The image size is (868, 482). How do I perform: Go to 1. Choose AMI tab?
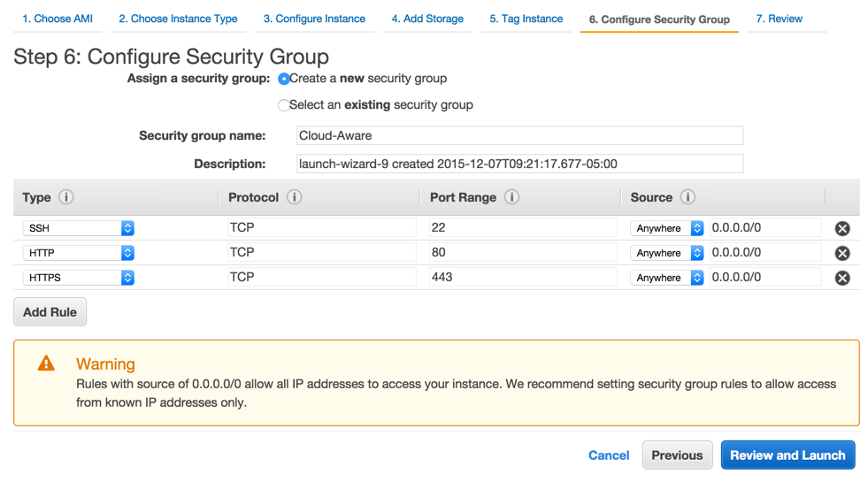58,19
